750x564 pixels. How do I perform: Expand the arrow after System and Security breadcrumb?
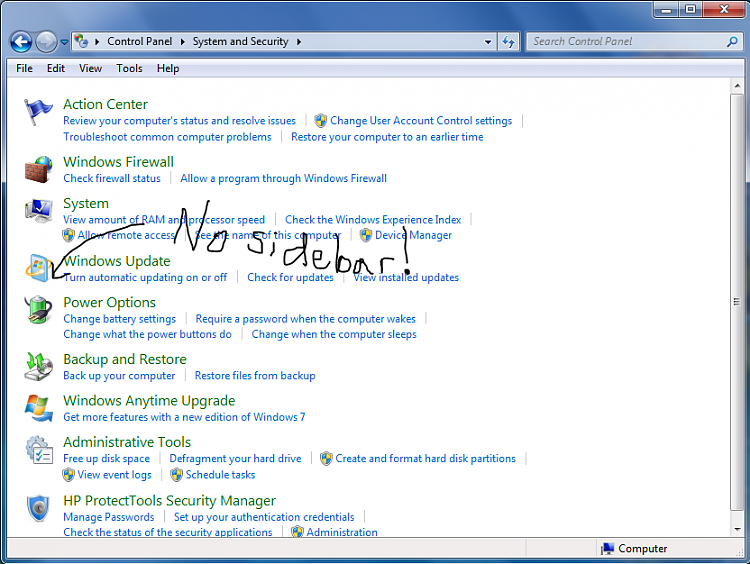[x=299, y=42]
